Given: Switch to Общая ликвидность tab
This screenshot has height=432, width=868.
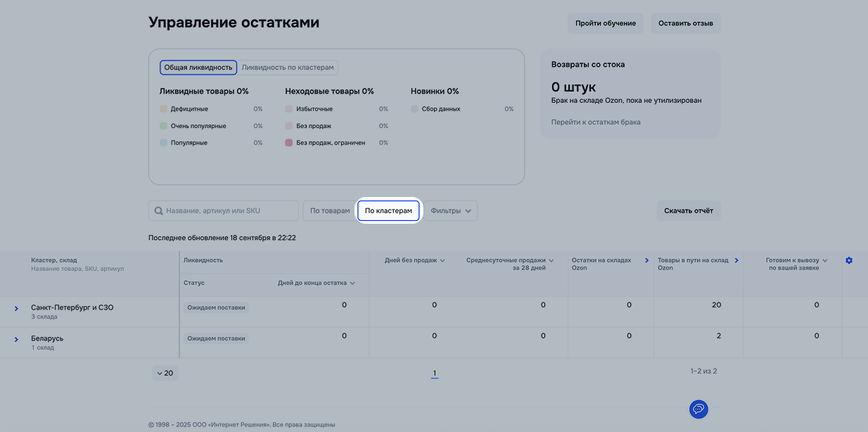Looking at the screenshot, I should 198,68.
